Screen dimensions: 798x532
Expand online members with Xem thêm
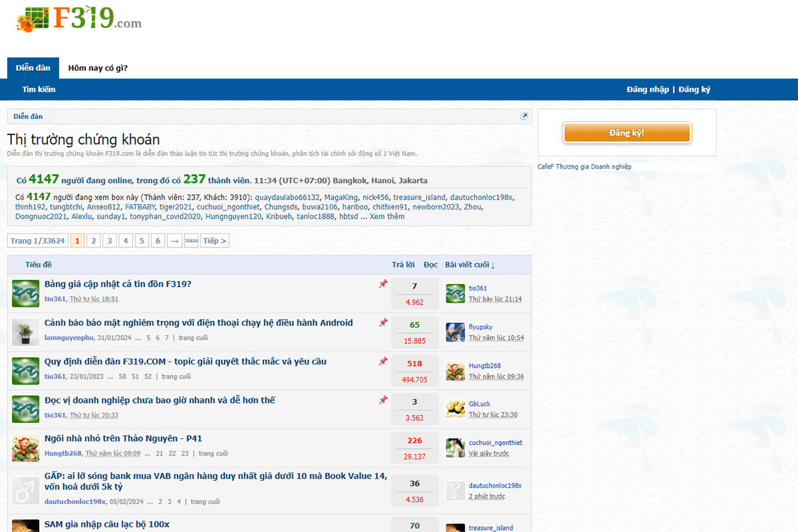click(x=387, y=216)
